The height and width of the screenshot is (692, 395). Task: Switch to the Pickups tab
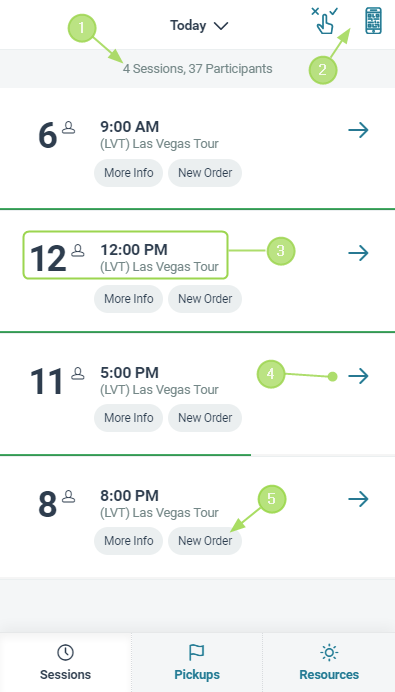click(x=197, y=662)
